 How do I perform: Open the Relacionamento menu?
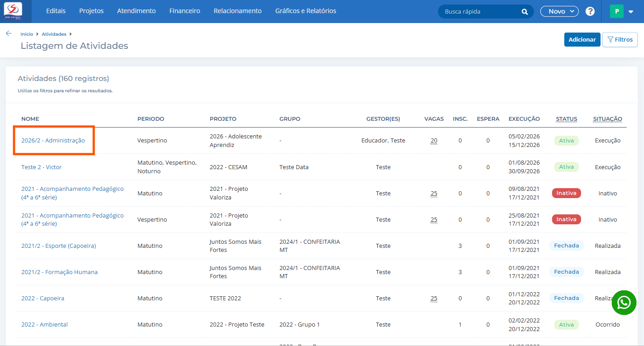click(x=238, y=11)
